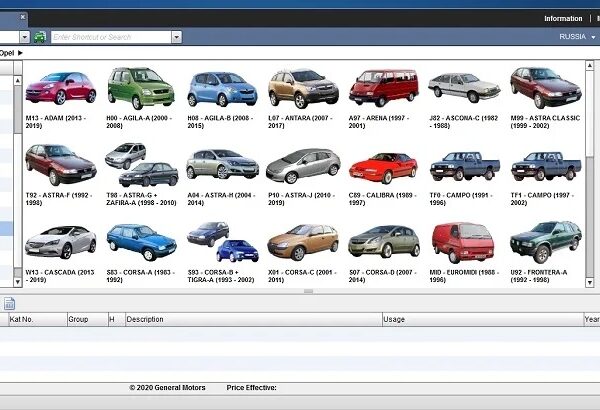Click the left panel scroll up arrow
600x410 pixels.
click(18, 80)
